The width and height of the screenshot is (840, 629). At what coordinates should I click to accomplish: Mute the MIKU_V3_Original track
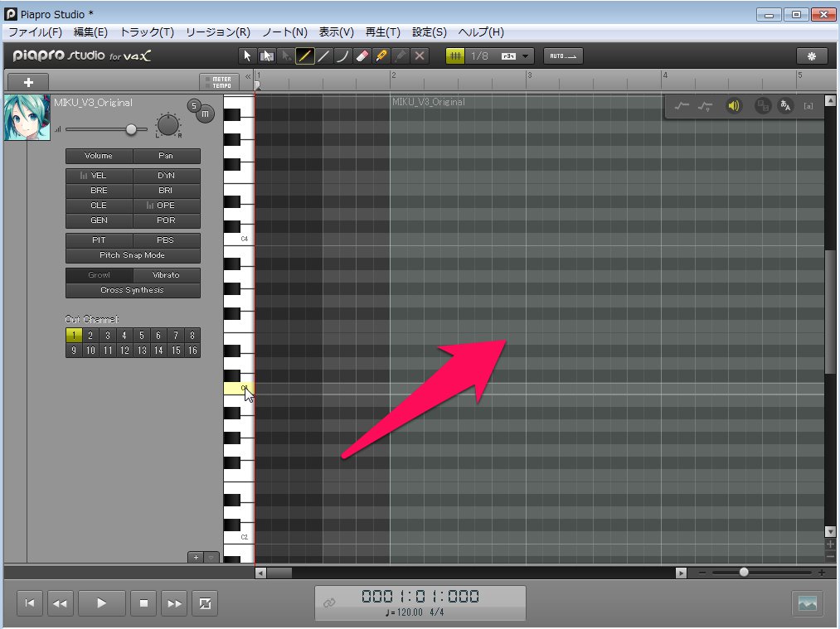pos(205,114)
